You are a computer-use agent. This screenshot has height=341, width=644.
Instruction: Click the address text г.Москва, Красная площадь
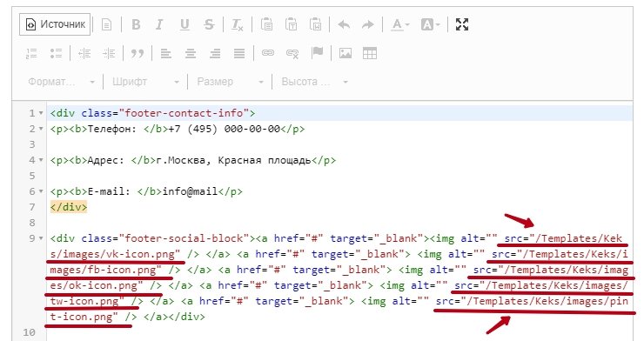coord(234,160)
